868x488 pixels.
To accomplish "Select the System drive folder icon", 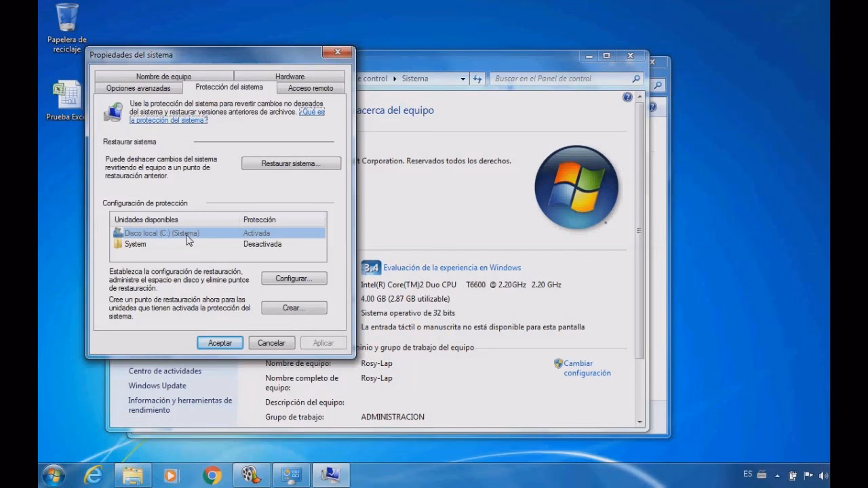I will click(117, 244).
